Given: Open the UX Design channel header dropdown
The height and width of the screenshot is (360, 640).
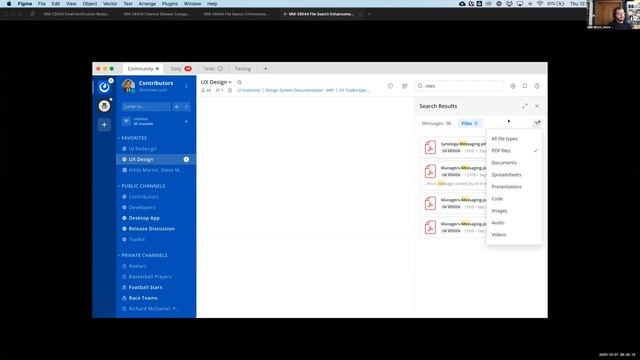Looking at the screenshot, I should (216, 82).
